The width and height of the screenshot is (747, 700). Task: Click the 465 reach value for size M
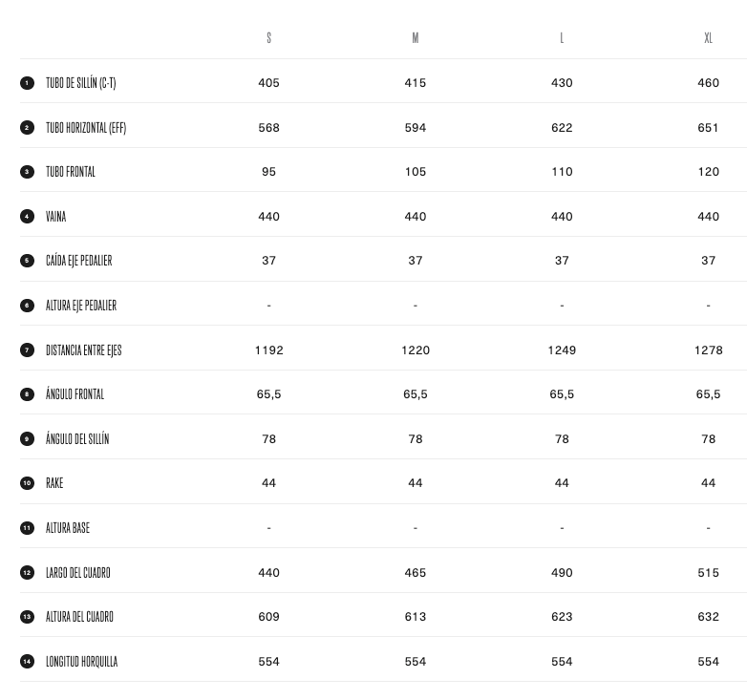click(x=416, y=573)
